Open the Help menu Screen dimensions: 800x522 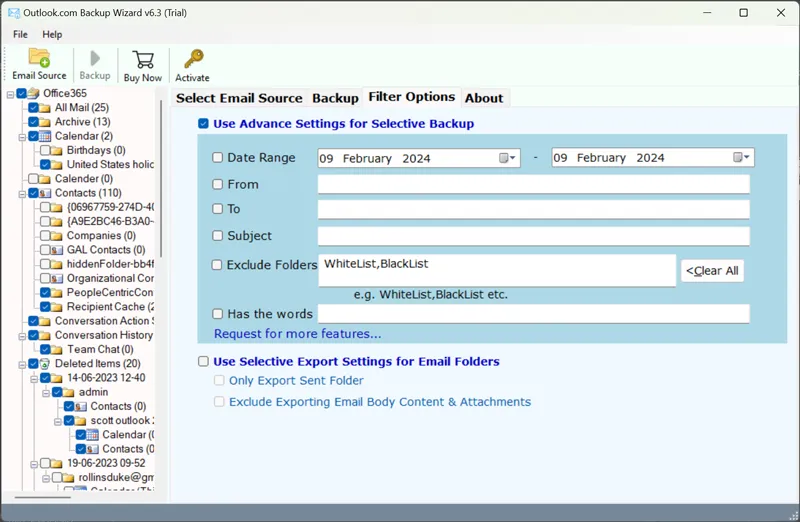point(52,34)
